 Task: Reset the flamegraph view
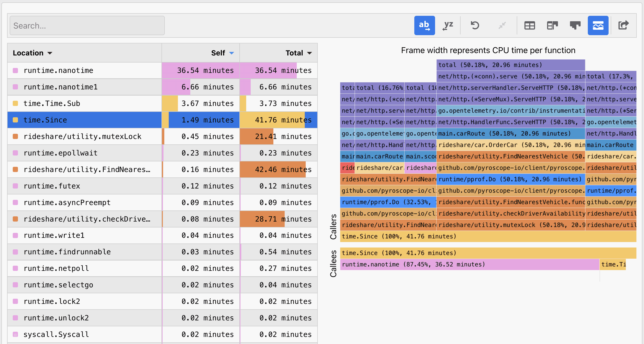(475, 25)
